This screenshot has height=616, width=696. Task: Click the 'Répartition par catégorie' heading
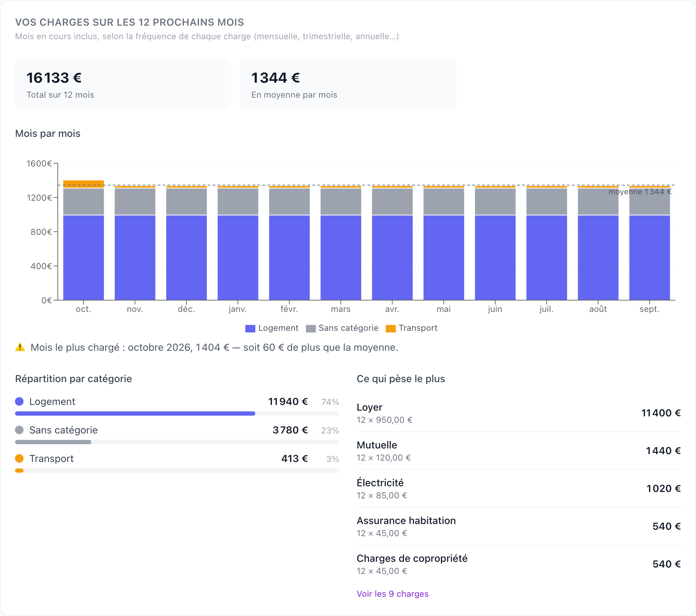(73, 379)
